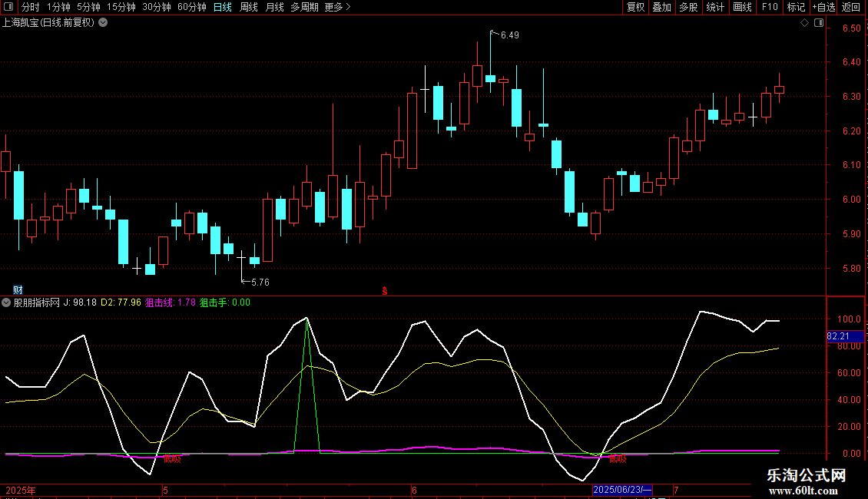Open the 股朋指标网 indicator dropdown

[x=6, y=302]
